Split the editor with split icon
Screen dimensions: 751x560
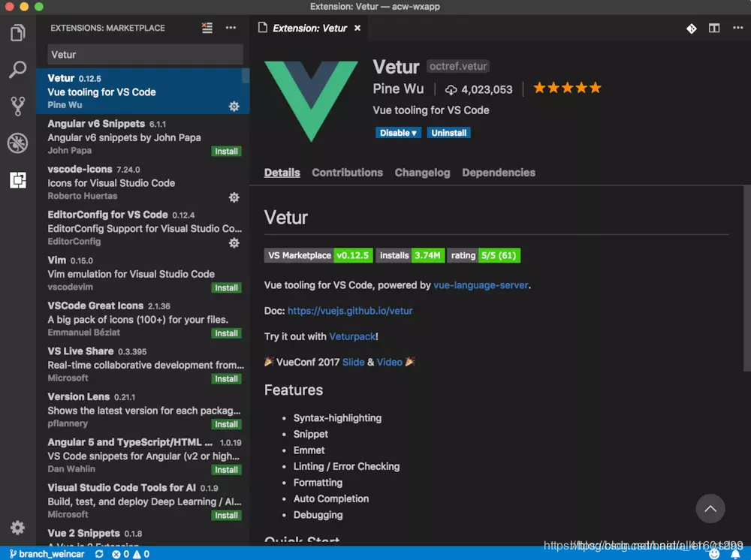713,29
